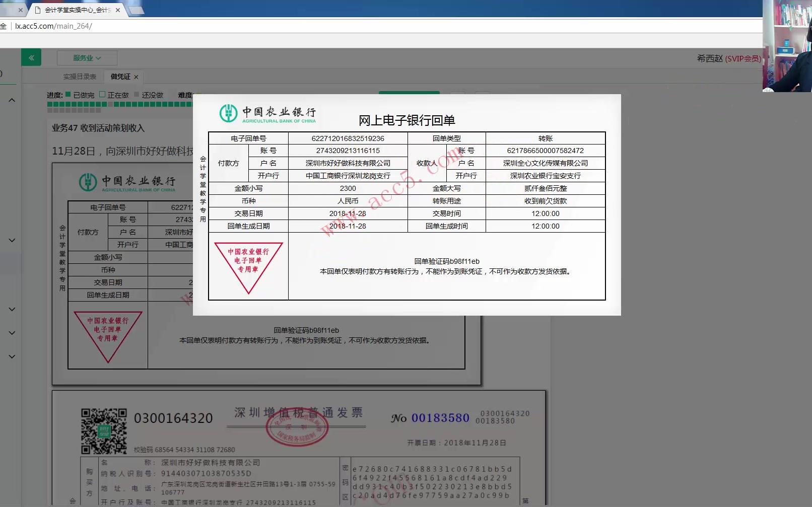Click payee bank 深圳农业银行宝安支行
The width and height of the screenshot is (812, 507).
[546, 176]
